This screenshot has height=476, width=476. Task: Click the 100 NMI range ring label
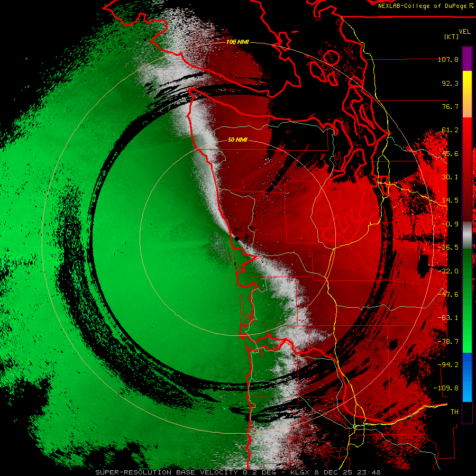pyautogui.click(x=237, y=42)
